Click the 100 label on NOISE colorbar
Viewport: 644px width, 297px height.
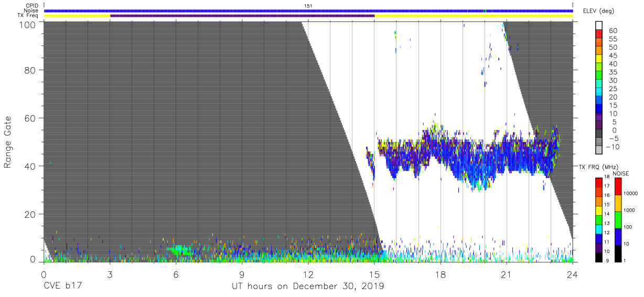(x=628, y=227)
